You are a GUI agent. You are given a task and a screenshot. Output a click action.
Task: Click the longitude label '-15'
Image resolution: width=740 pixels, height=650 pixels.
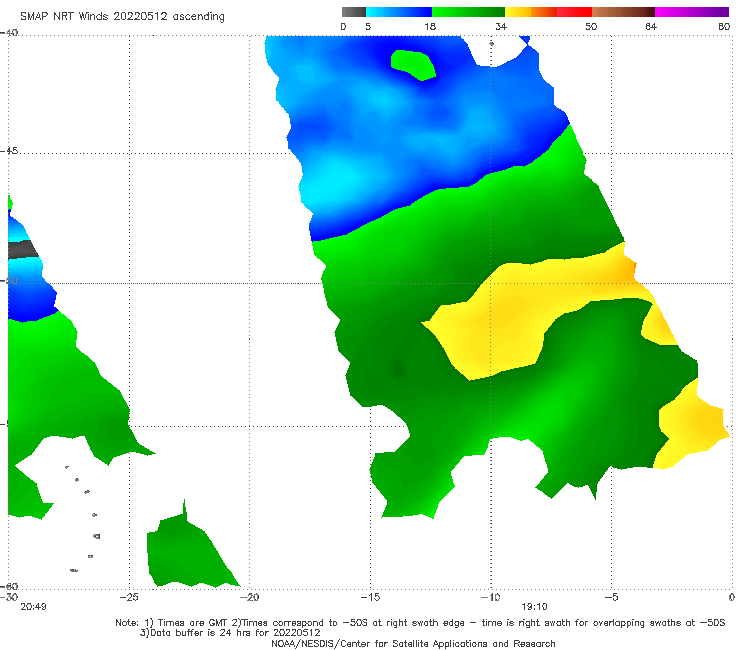pos(370,597)
